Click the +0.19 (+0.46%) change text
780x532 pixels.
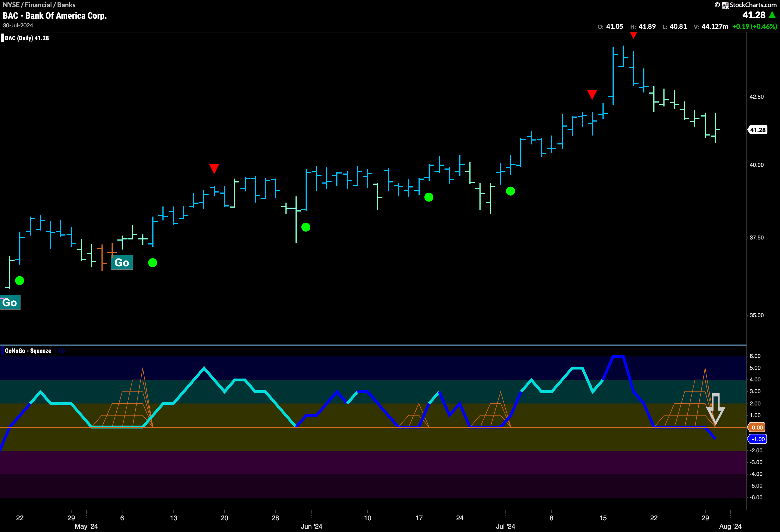coord(755,26)
